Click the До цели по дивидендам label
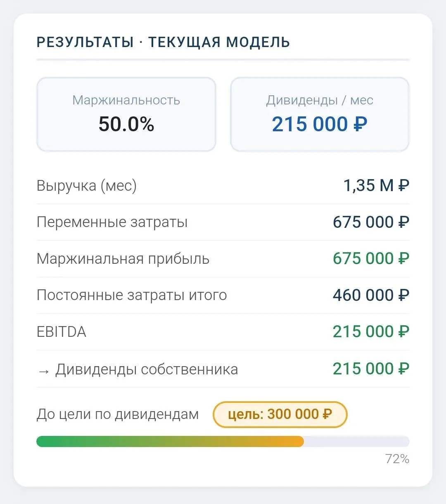 pos(118,414)
